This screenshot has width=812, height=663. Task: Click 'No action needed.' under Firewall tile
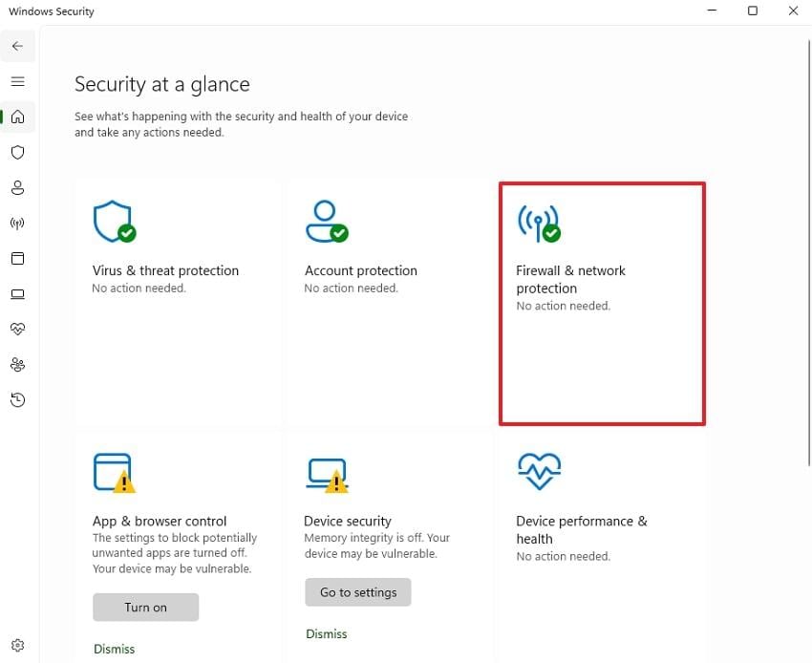pos(564,306)
